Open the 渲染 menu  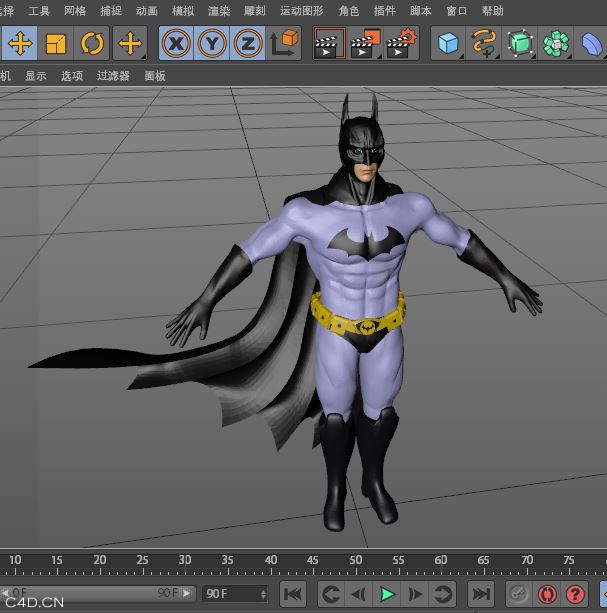coord(219,11)
